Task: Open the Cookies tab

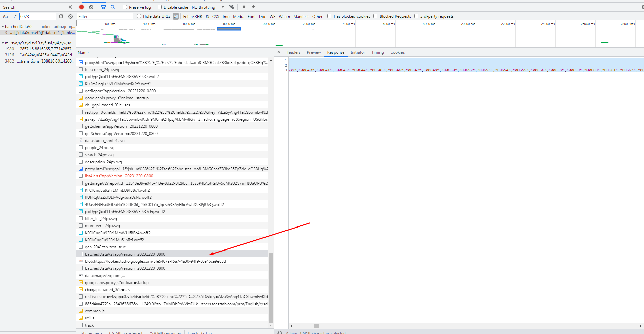Action: (x=397, y=52)
